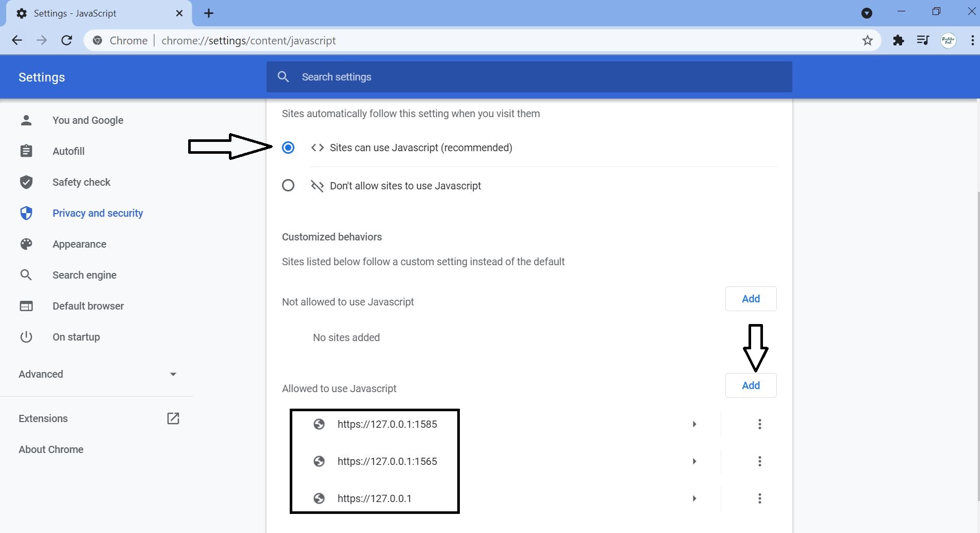Open About Chrome page

(x=51, y=449)
